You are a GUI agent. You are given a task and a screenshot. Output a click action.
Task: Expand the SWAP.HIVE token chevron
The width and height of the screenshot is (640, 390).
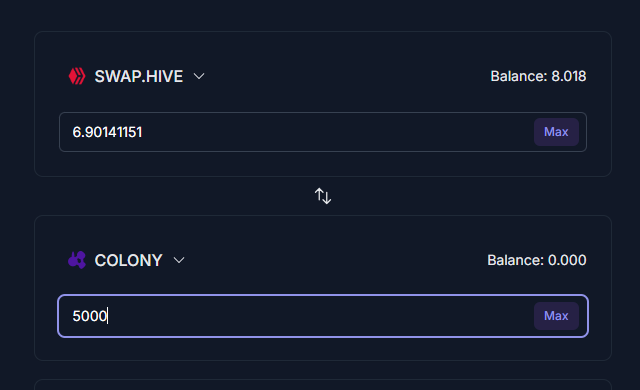199,76
